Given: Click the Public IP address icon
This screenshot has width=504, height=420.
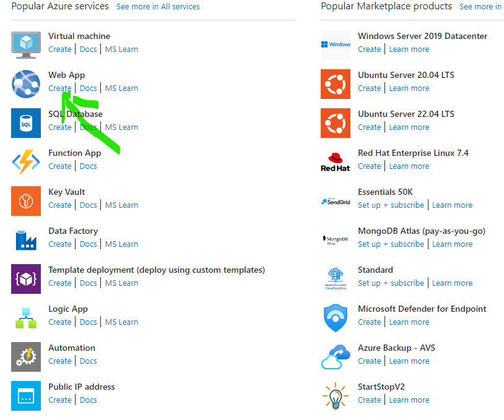Looking at the screenshot, I should tap(26, 396).
